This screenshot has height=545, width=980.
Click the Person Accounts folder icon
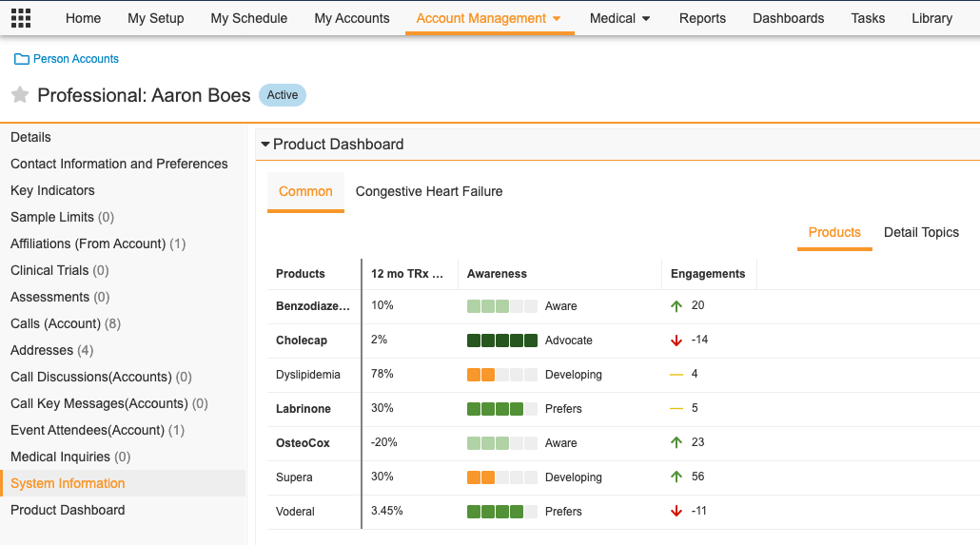click(x=21, y=59)
